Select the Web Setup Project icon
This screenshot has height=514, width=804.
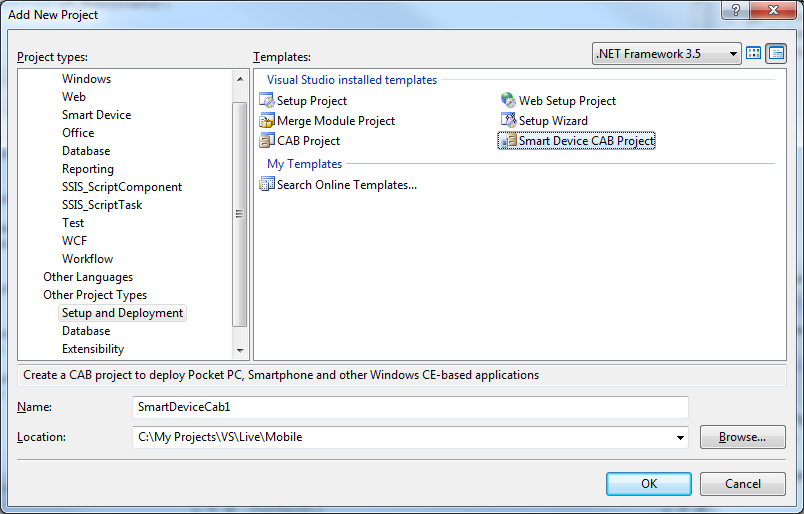(x=509, y=101)
